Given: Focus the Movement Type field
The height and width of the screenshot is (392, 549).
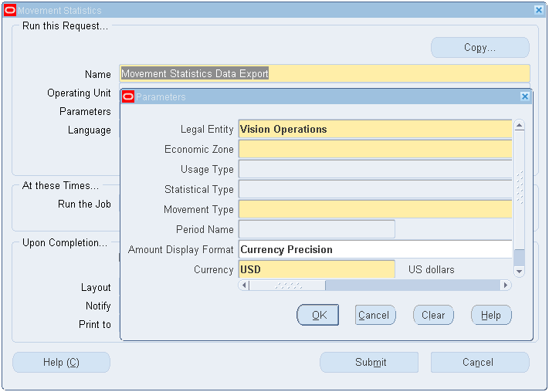Looking at the screenshot, I should click(x=375, y=209).
